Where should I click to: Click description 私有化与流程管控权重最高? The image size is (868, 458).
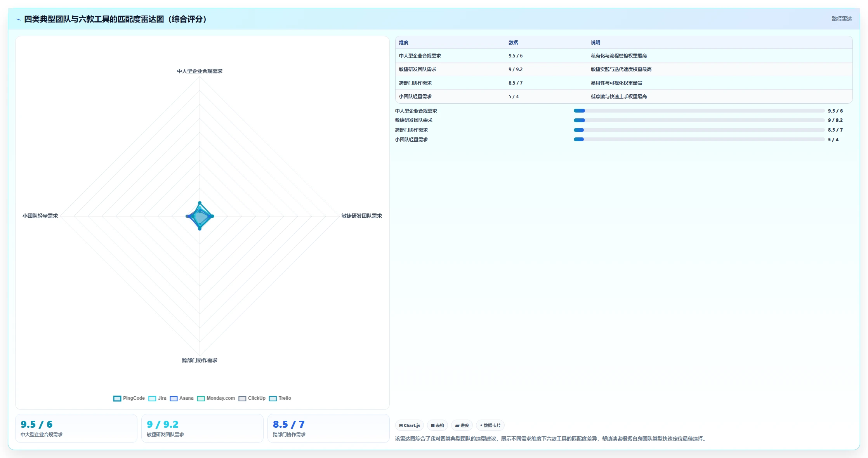(x=619, y=56)
